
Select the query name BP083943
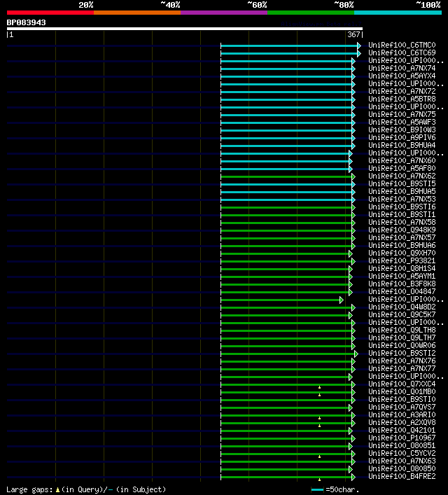point(26,22)
